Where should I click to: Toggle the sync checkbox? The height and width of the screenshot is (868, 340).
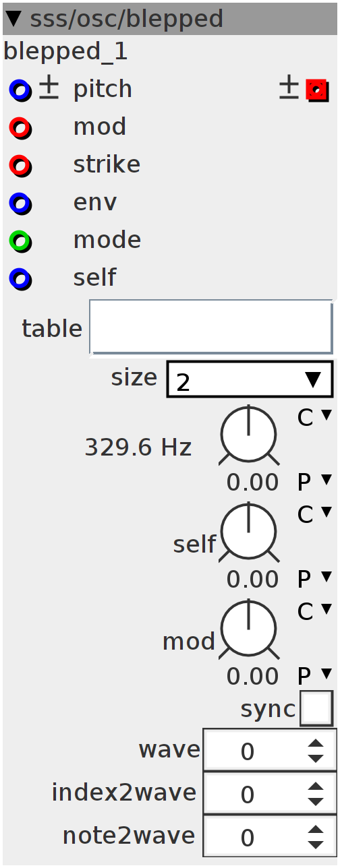316,708
